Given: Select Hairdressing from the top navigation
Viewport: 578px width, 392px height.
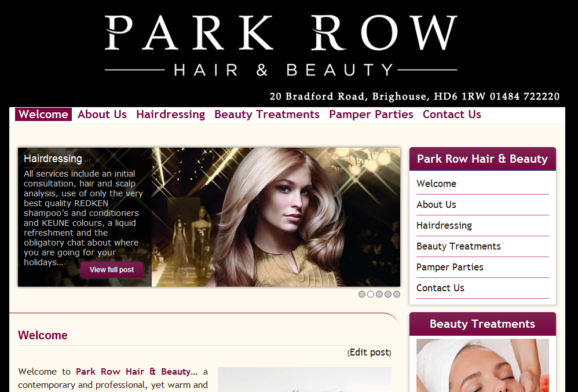Looking at the screenshot, I should coord(170,114).
